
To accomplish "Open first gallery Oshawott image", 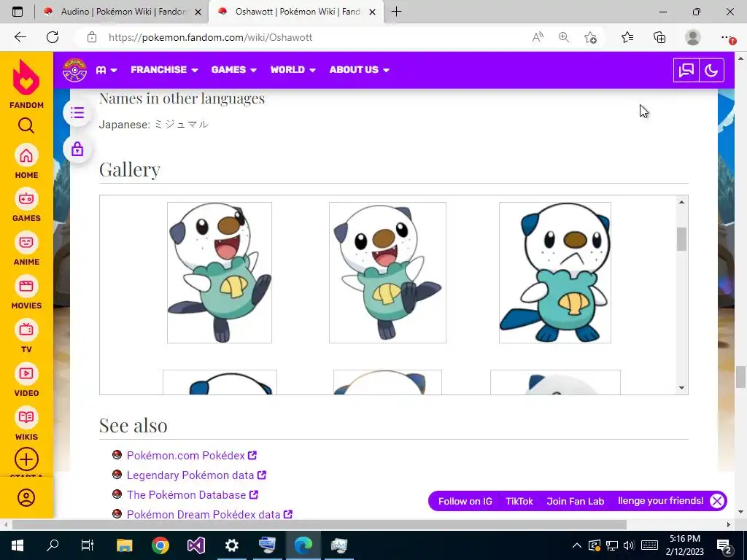I will point(219,273).
